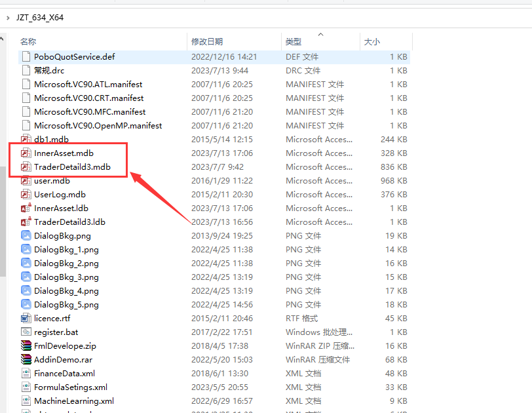Image resolution: width=532 pixels, height=413 pixels.
Task: Select the user.mdb file name
Action: tap(52, 181)
